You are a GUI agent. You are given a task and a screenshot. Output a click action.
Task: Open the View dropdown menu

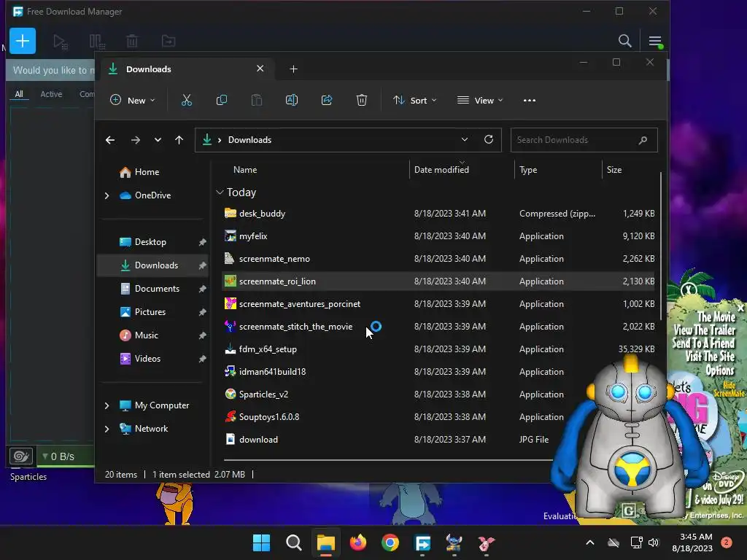pyautogui.click(x=480, y=101)
